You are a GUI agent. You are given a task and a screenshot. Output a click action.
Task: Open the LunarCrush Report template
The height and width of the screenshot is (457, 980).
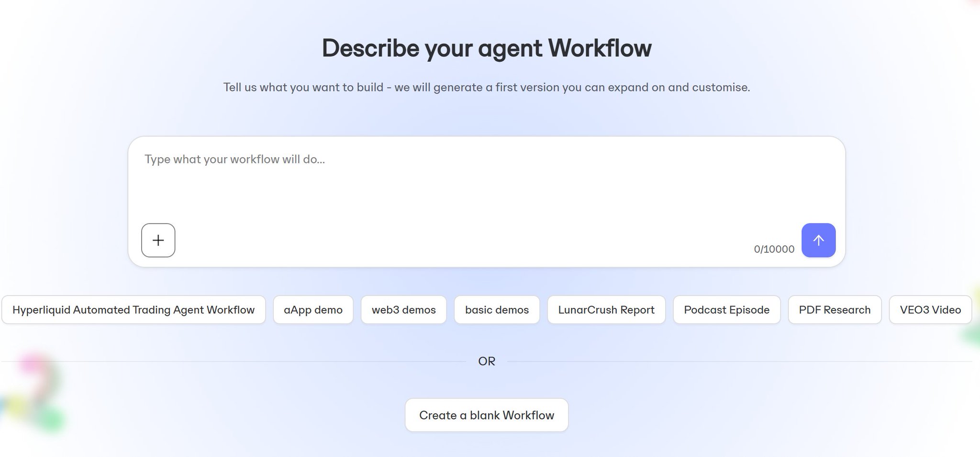606,310
